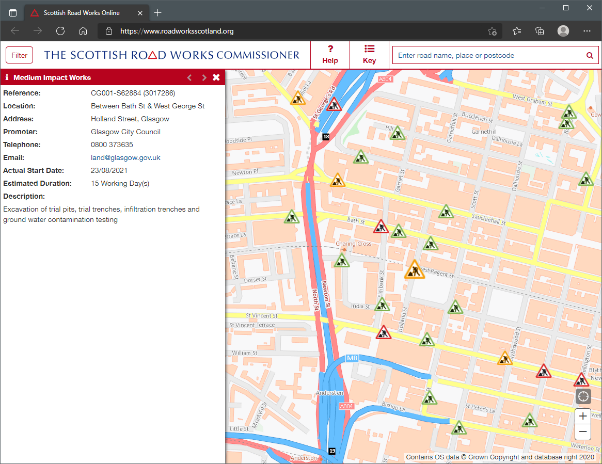Select green roadworks marker on Sauchiehall St

[446, 212]
